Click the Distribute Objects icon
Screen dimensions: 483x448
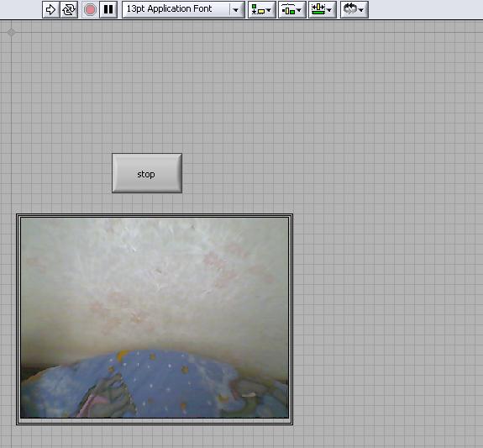[x=288, y=9]
